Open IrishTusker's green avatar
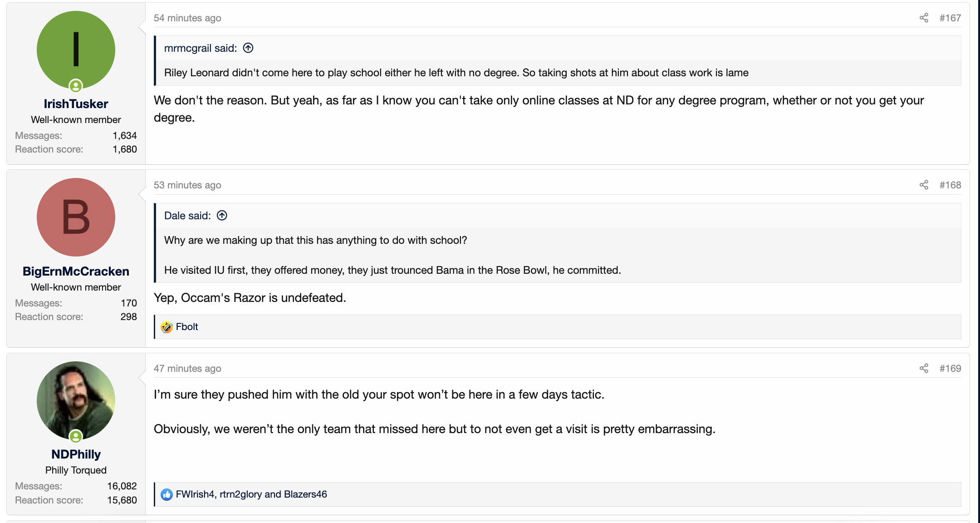Screen dimensions: 980x523 click(x=76, y=50)
